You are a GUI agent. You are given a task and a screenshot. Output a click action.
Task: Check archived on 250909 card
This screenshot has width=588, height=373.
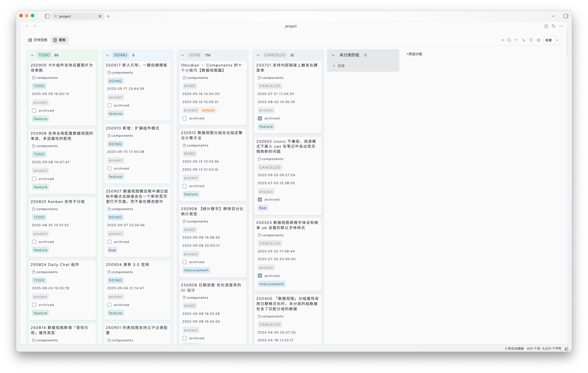tap(34, 111)
